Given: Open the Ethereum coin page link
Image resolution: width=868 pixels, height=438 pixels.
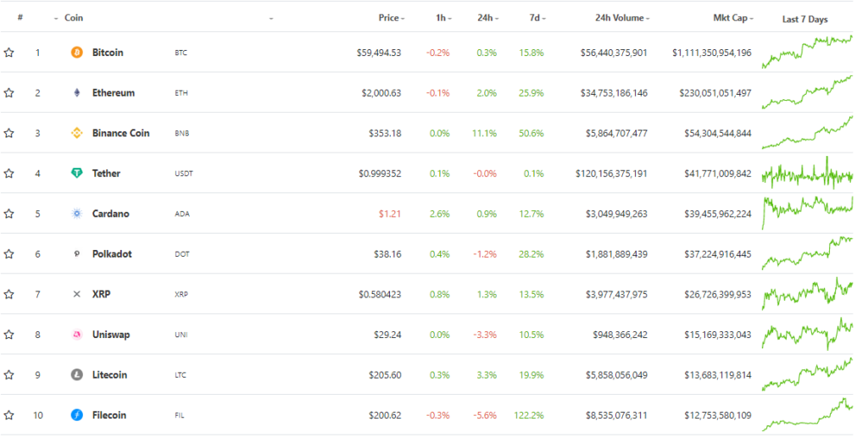Looking at the screenshot, I should (x=114, y=93).
